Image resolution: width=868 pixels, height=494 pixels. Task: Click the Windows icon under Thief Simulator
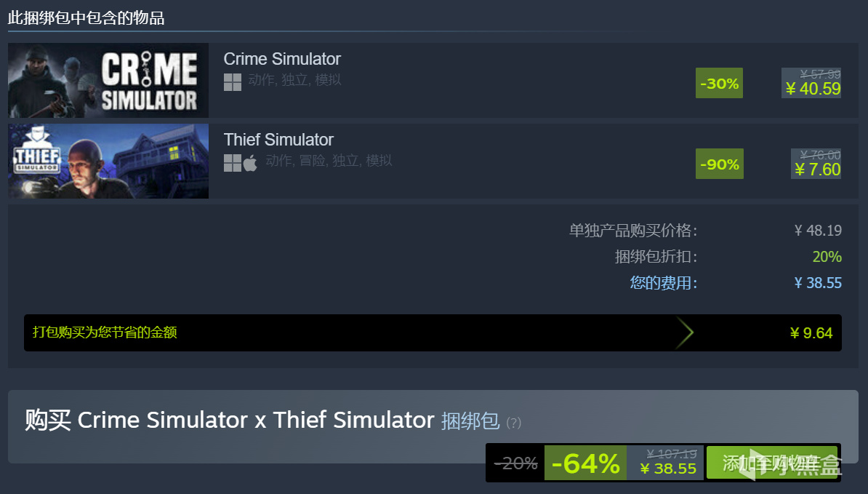[x=233, y=163]
